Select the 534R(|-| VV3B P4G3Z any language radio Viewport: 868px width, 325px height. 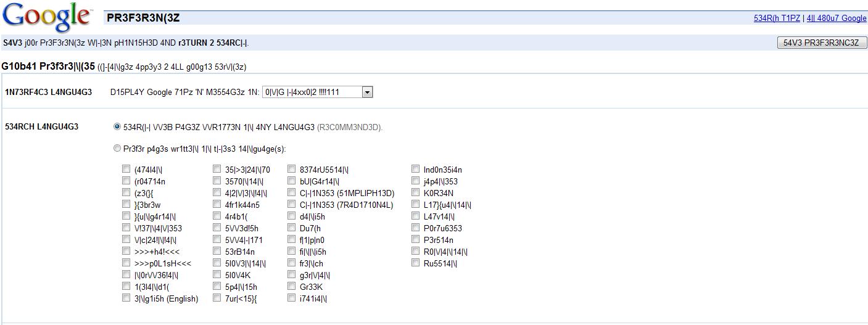coord(117,126)
